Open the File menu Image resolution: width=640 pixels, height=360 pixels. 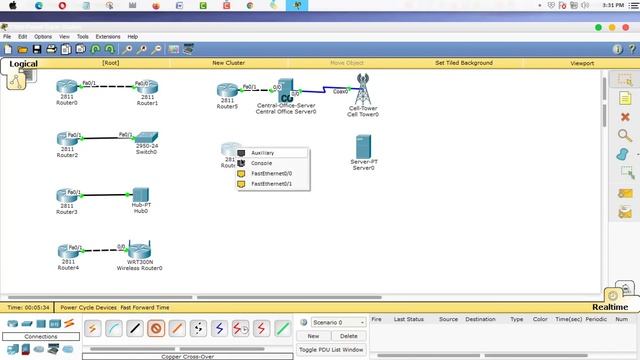tap(7, 36)
